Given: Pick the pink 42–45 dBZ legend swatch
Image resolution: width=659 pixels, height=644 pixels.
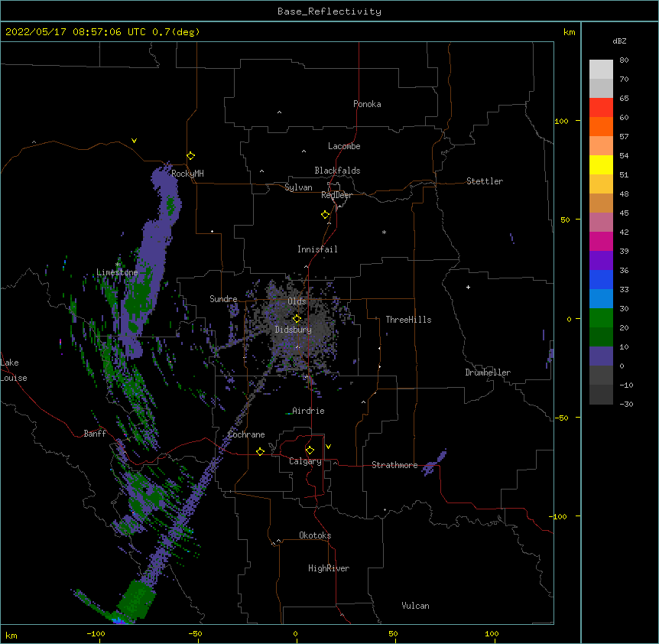Looking at the screenshot, I should [601, 223].
